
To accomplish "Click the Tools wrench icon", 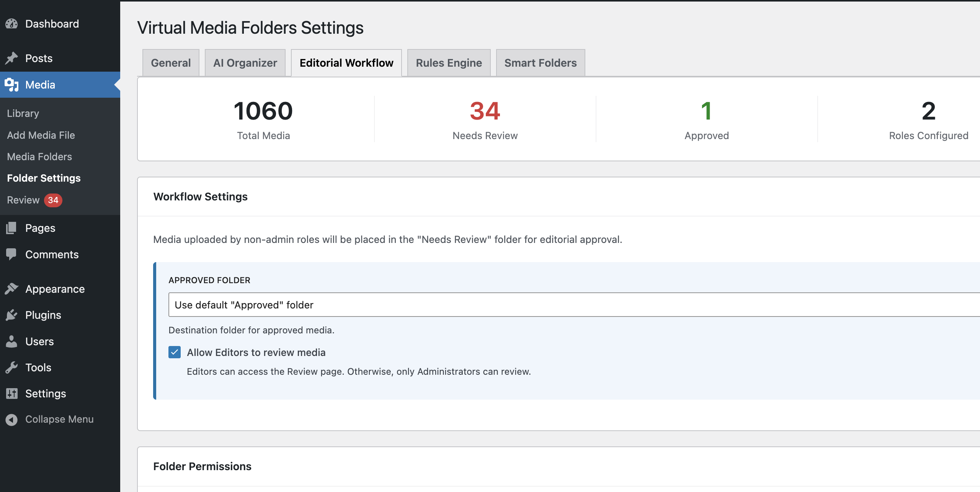I will pyautogui.click(x=11, y=367).
